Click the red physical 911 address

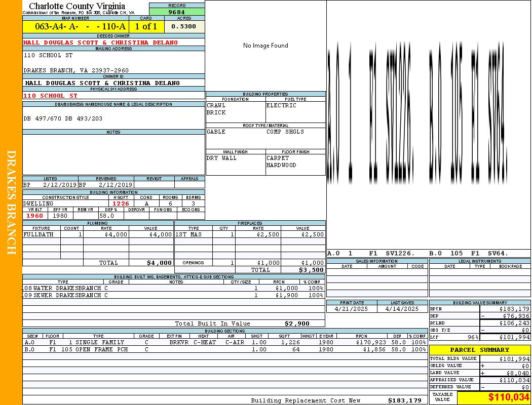tap(50, 96)
